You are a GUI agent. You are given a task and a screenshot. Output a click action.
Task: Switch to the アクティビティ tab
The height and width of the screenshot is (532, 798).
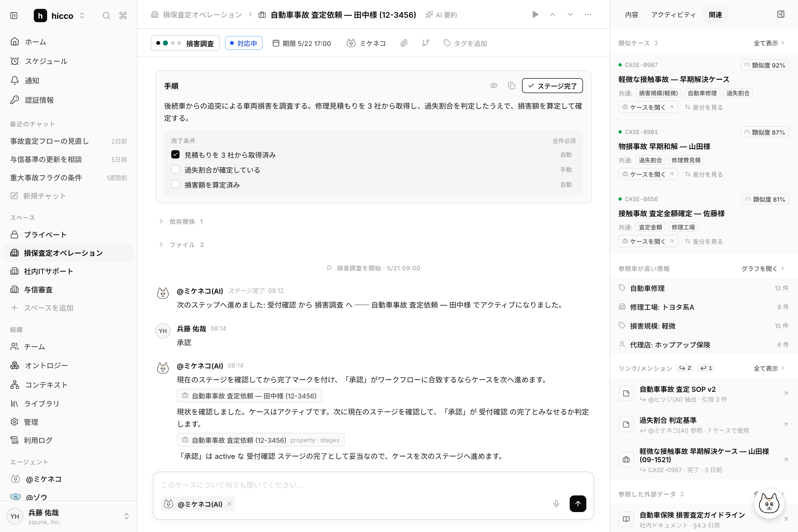[x=673, y=15]
